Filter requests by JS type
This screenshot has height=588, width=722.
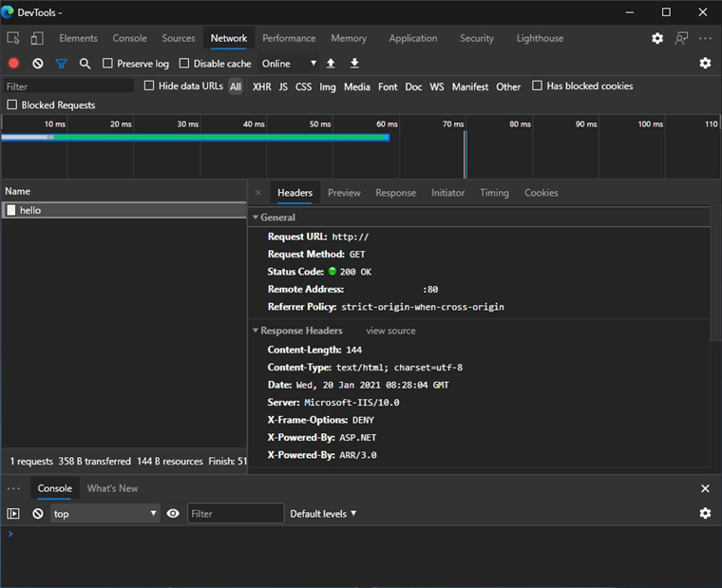[283, 86]
